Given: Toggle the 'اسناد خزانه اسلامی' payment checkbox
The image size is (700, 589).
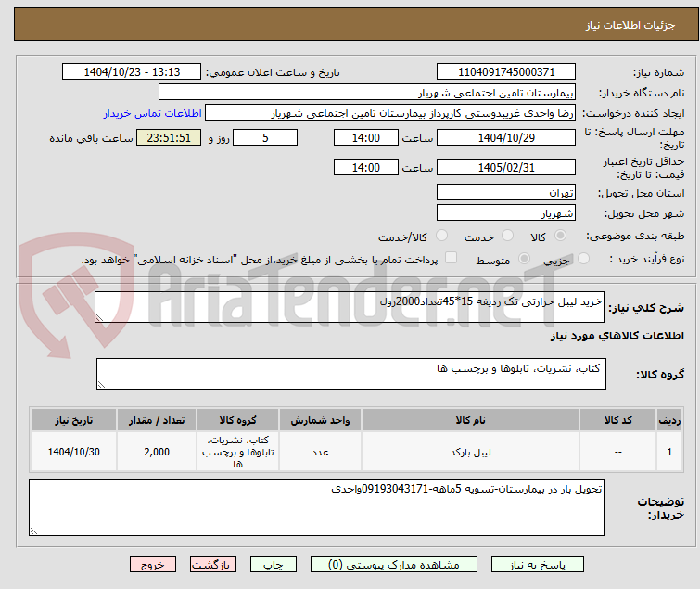Looking at the screenshot, I should tap(452, 258).
